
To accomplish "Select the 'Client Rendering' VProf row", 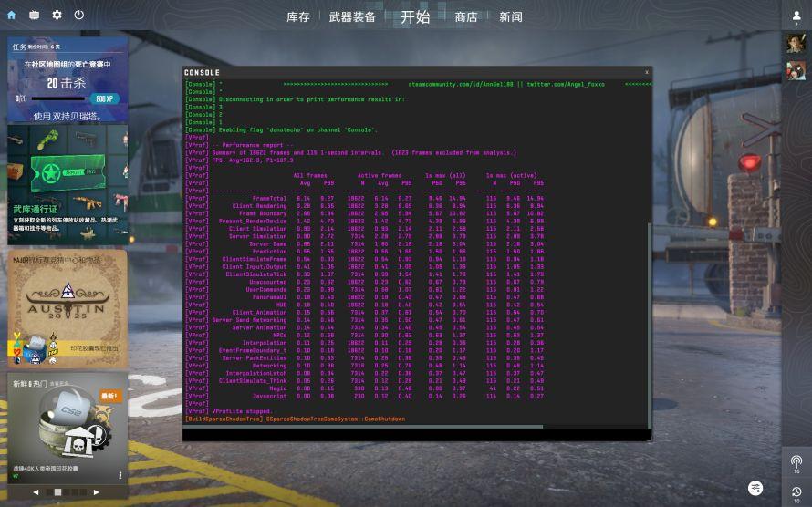I will 365,206.
